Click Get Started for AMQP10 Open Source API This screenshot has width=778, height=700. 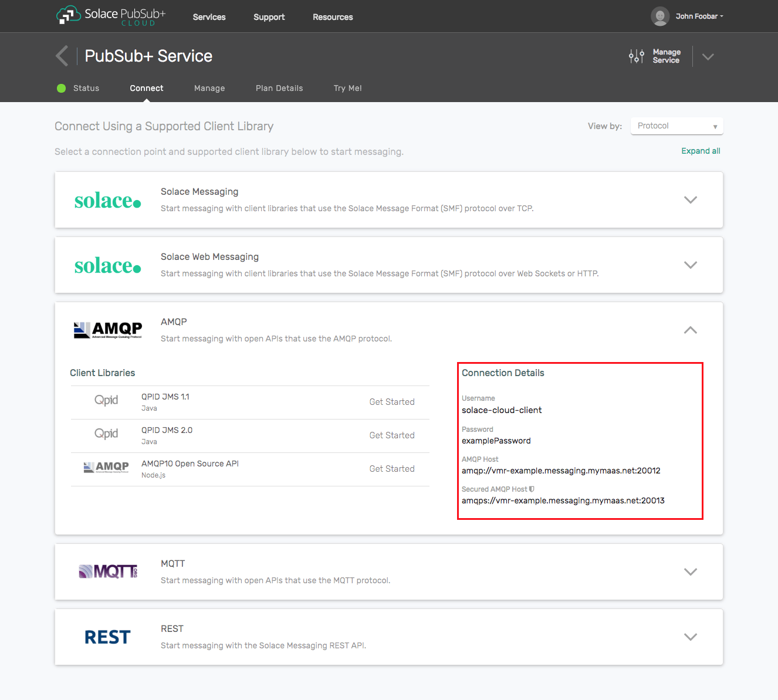(392, 469)
